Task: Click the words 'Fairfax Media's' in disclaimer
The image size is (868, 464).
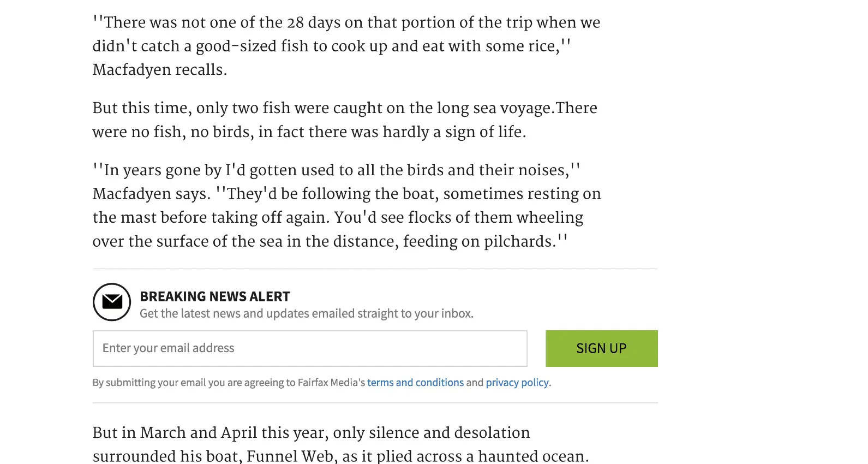Action: (331, 383)
